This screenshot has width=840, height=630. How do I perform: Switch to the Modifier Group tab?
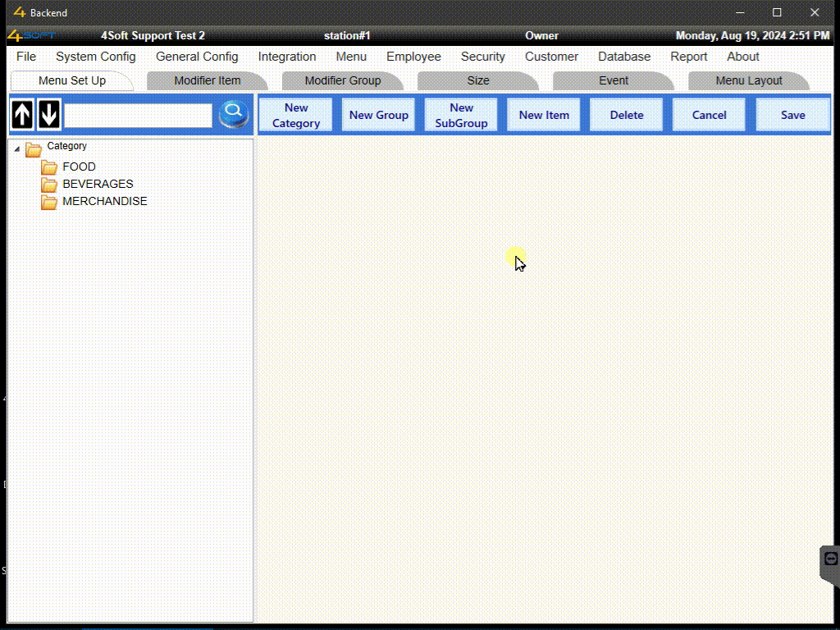pyautogui.click(x=343, y=81)
